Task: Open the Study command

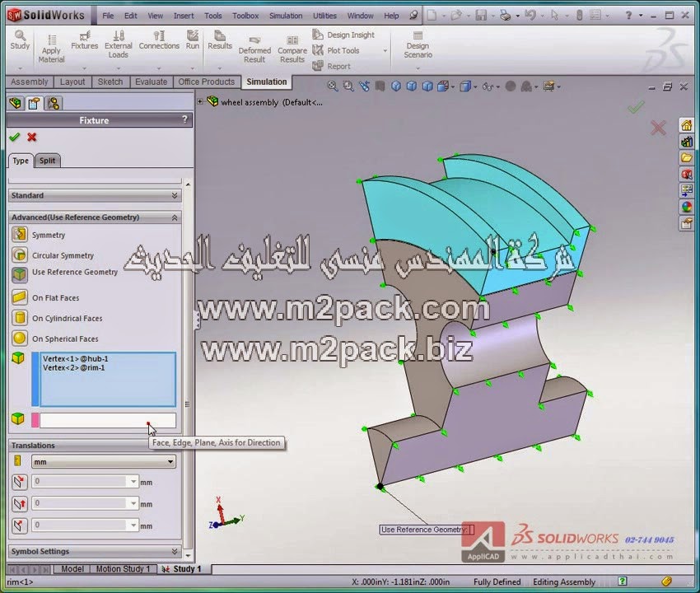Action: [20, 40]
